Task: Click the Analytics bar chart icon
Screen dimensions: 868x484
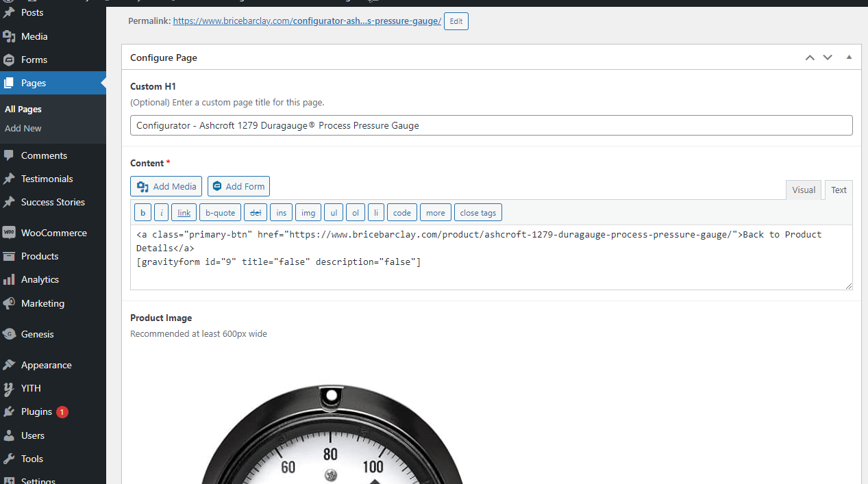Action: [x=9, y=279]
